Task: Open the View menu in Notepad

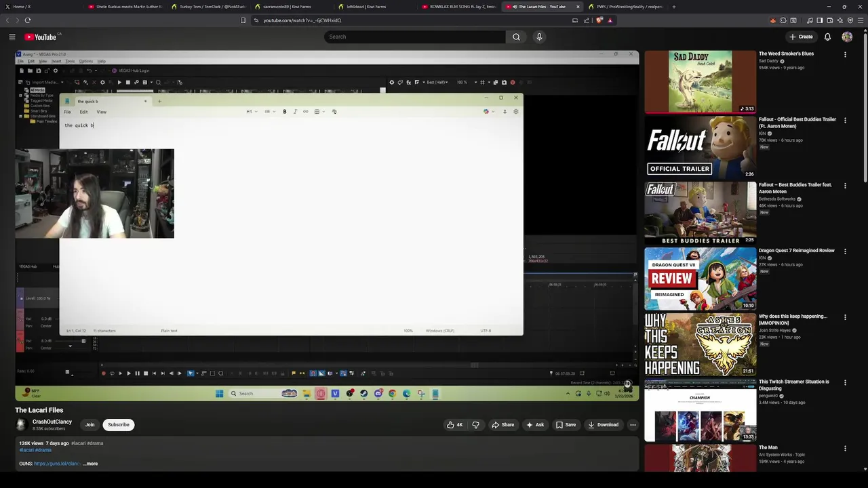Action: point(101,112)
